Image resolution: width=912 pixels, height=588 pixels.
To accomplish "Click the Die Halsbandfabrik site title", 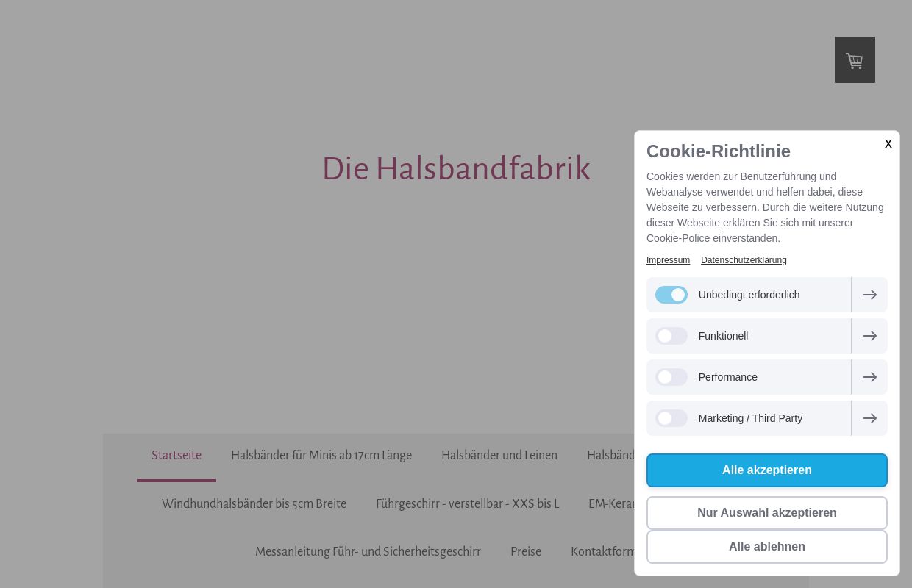I will coord(456,169).
